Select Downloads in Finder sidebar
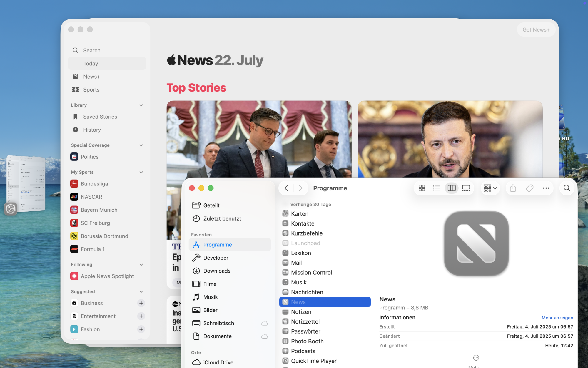 pyautogui.click(x=217, y=271)
